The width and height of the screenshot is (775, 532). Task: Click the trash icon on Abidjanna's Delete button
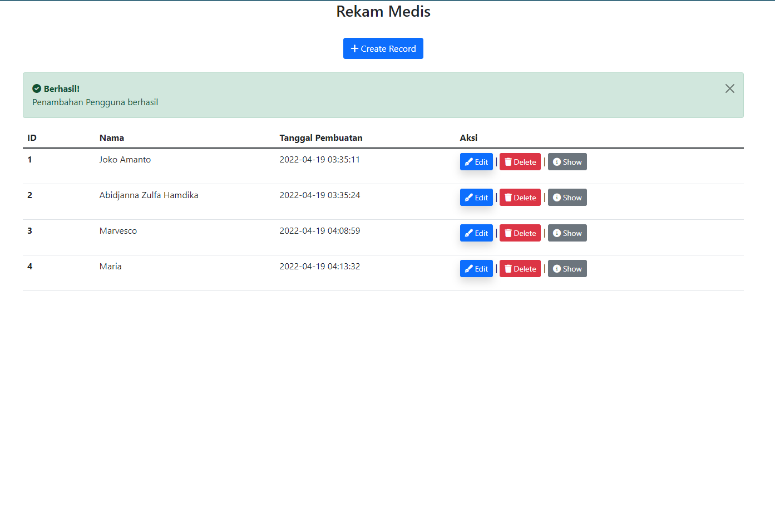click(508, 197)
